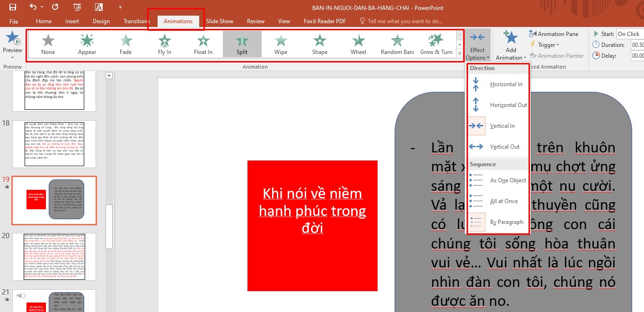The height and width of the screenshot is (312, 644).
Task: Activate the Animation Painter tool
Action: 556,55
